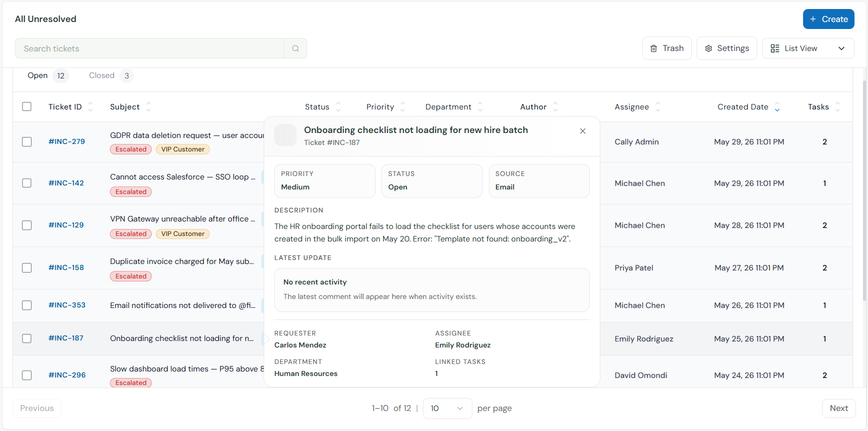This screenshot has width=868, height=431.
Task: Open ticket link #INC-353
Action: tap(67, 305)
